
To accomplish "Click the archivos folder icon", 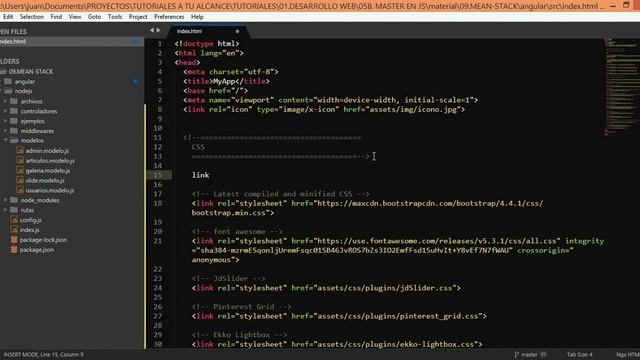I will 14,101.
